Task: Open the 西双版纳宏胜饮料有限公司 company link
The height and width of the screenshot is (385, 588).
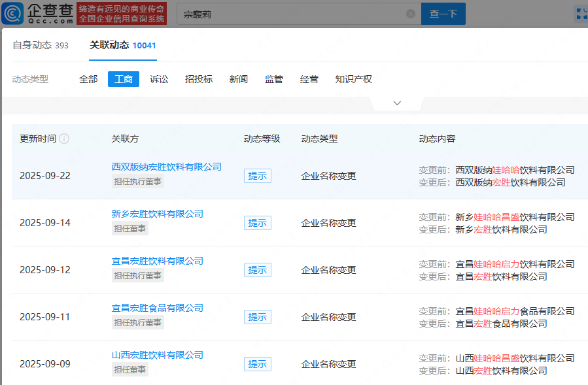Action: click(x=166, y=167)
